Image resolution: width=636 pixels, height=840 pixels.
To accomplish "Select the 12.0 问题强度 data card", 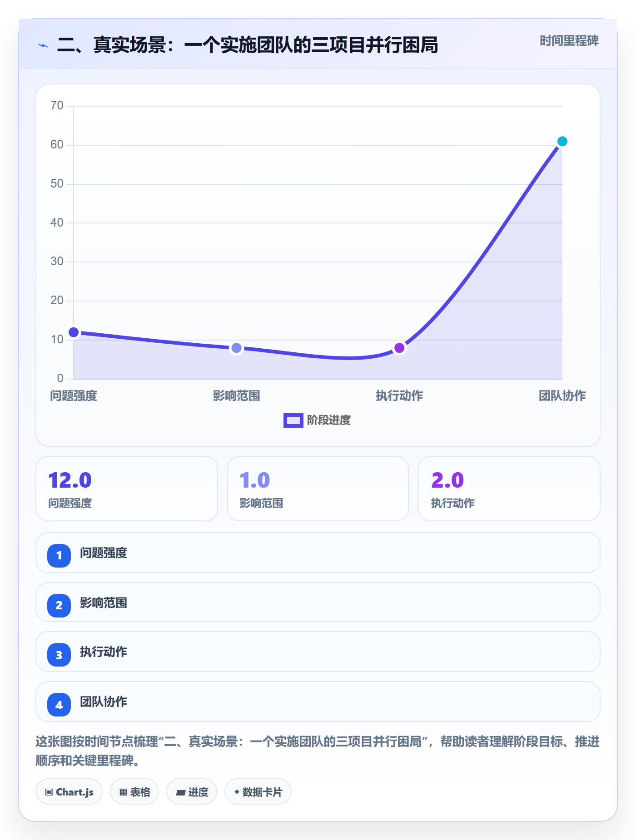I will click(x=127, y=489).
